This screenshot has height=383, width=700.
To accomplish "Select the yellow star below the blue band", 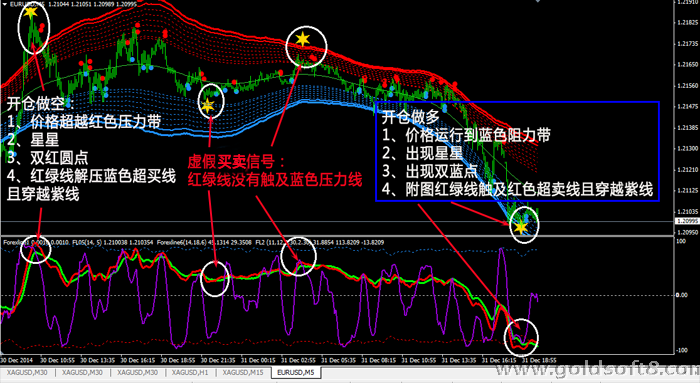I will (207, 106).
